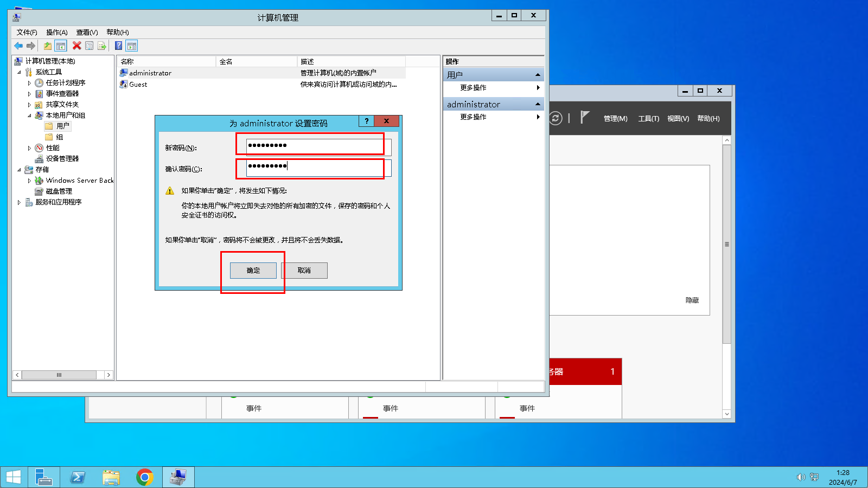Click the Forward arrow in the toolbar
Screen dimensions: 868x488
(31, 46)
